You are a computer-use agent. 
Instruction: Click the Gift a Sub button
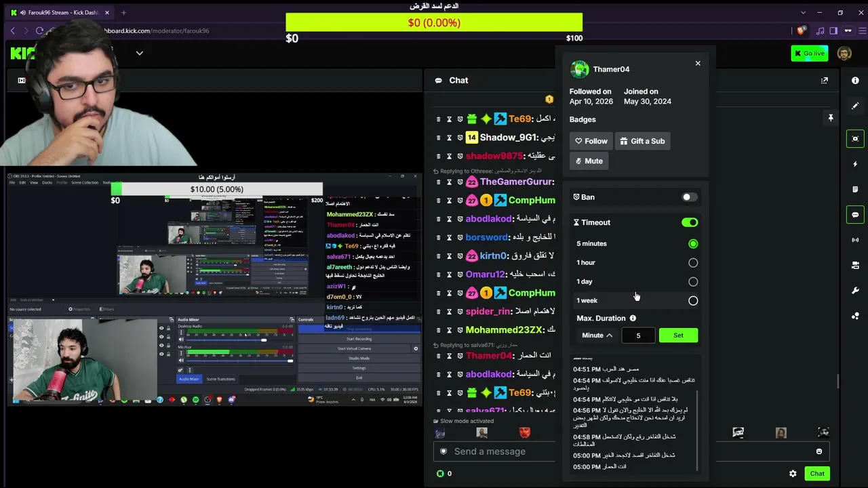point(642,141)
